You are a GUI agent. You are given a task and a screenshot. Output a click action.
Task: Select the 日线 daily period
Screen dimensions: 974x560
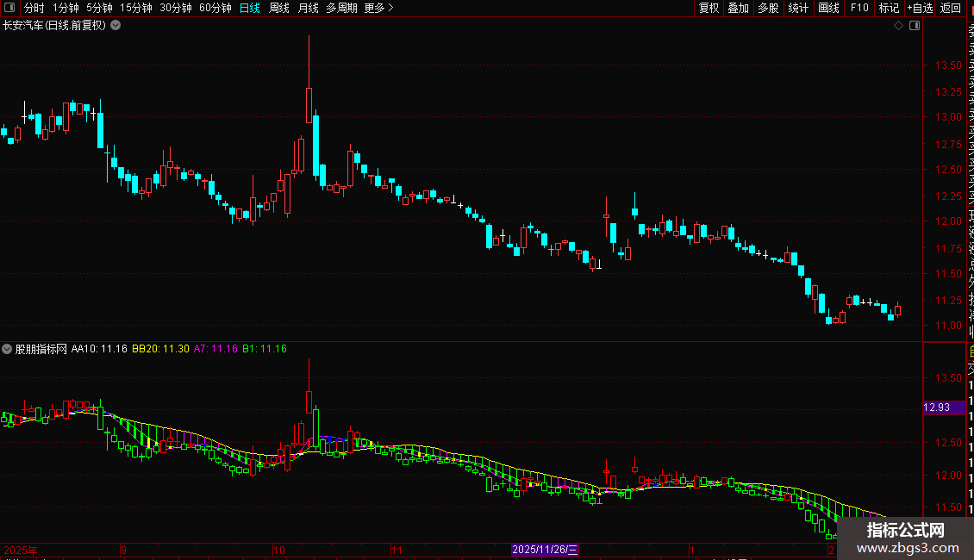pyautogui.click(x=250, y=8)
